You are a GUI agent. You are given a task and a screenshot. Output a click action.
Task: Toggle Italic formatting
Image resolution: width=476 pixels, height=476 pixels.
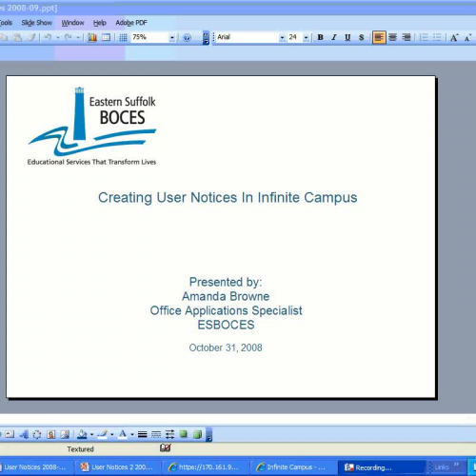click(334, 37)
